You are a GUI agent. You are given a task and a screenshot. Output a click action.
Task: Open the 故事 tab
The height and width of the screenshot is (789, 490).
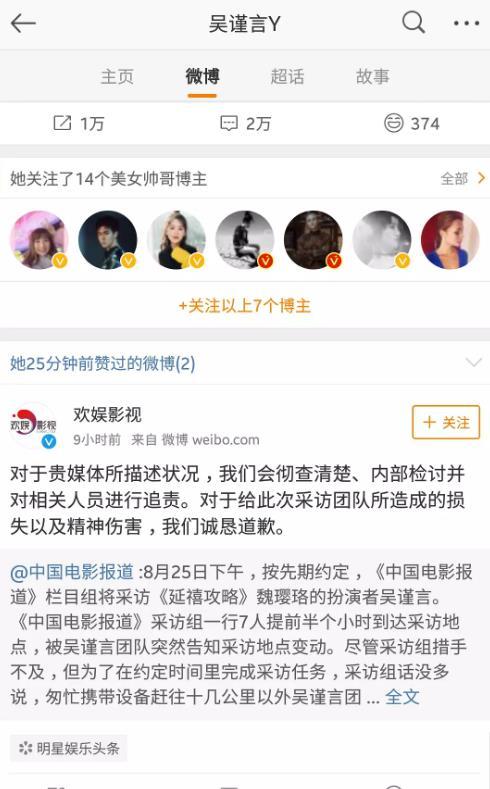(372, 77)
